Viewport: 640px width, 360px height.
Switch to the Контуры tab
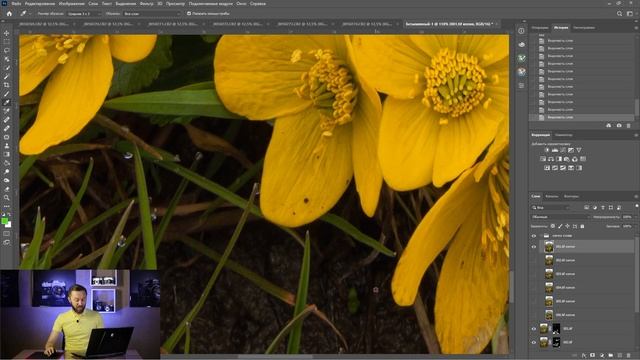click(571, 196)
